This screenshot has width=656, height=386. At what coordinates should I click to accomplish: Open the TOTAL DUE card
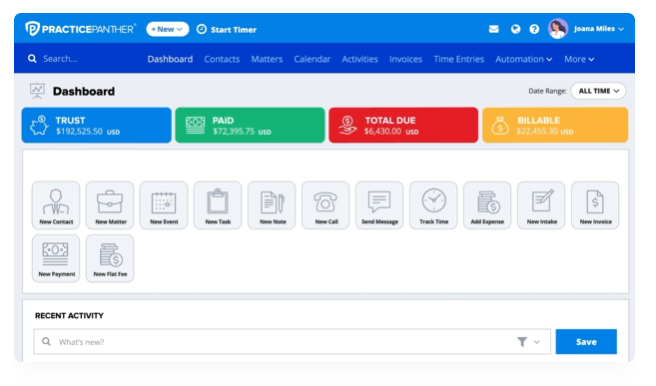click(x=403, y=125)
